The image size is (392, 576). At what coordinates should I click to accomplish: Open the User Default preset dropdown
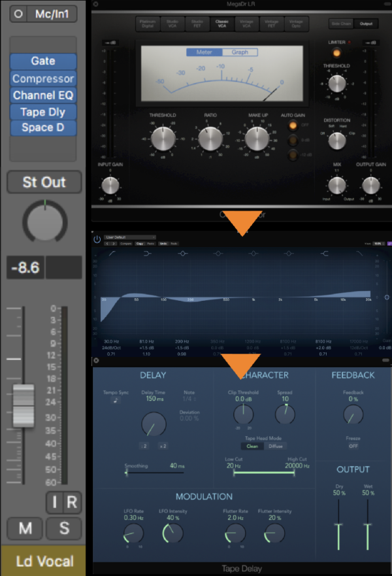[130, 237]
